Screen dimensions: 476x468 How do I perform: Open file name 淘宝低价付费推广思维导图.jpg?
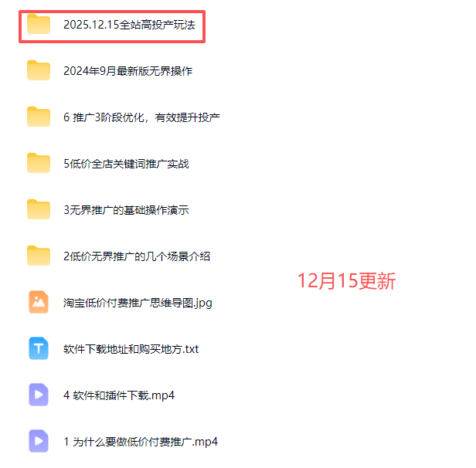tap(138, 303)
